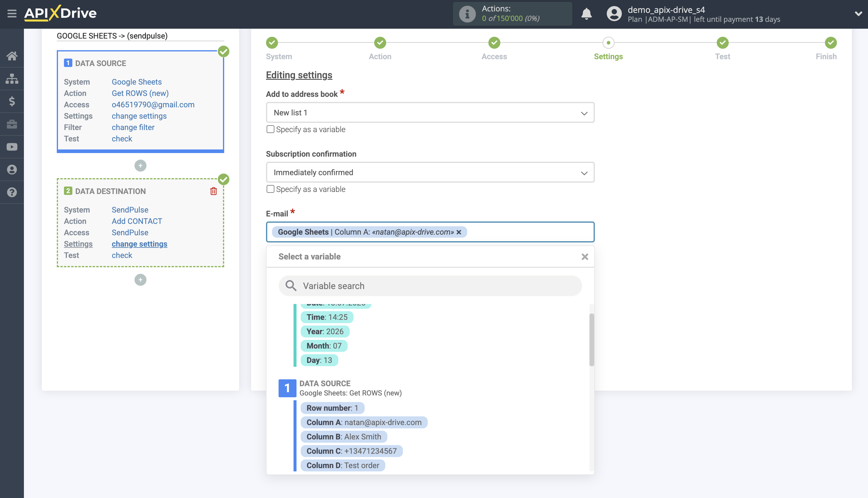Image resolution: width=868 pixels, height=498 pixels.
Task: Open o46519790@gmail.com access link
Action: click(153, 104)
